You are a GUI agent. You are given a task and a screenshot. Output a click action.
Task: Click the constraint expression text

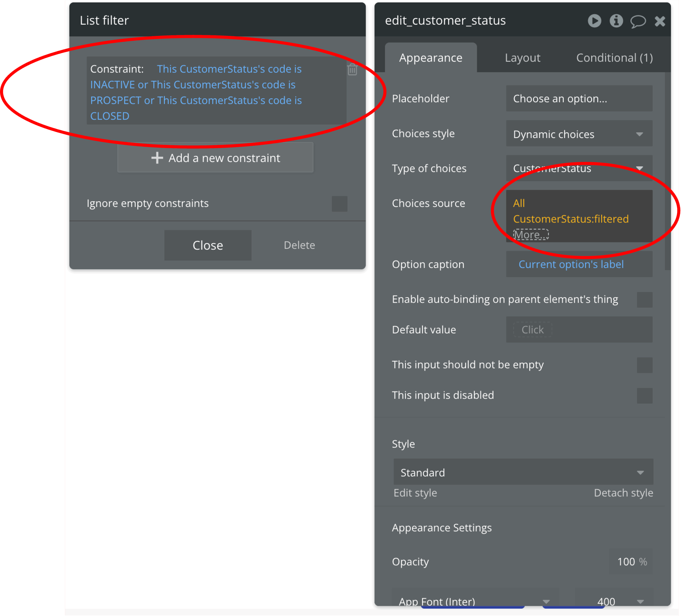(x=196, y=92)
